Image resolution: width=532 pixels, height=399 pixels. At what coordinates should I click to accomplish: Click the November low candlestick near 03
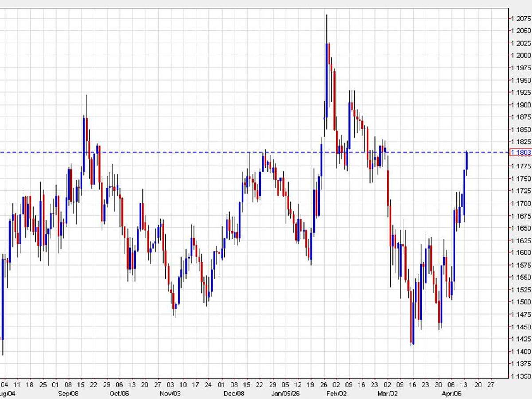click(175, 301)
